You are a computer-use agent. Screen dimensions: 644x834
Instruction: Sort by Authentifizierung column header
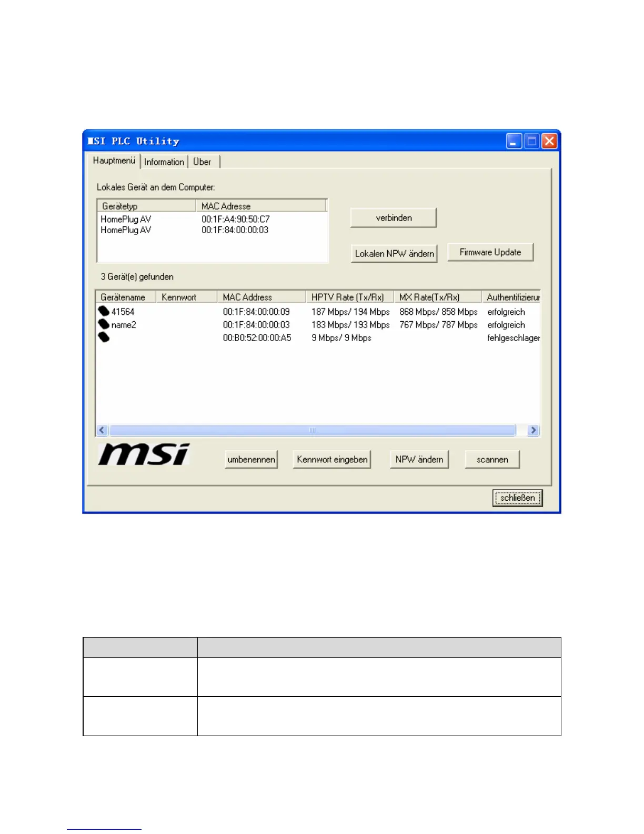tap(511, 297)
